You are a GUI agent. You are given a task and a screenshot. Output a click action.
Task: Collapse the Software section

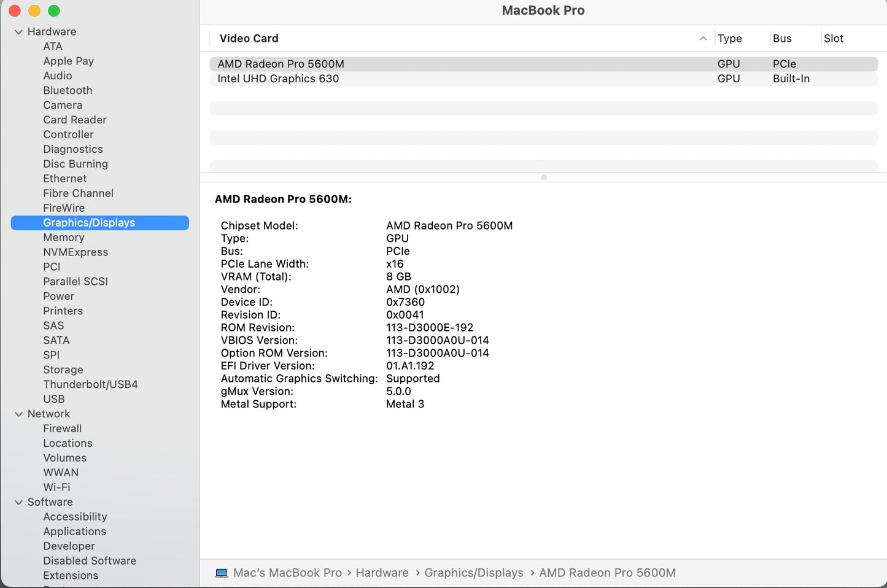tap(18, 502)
